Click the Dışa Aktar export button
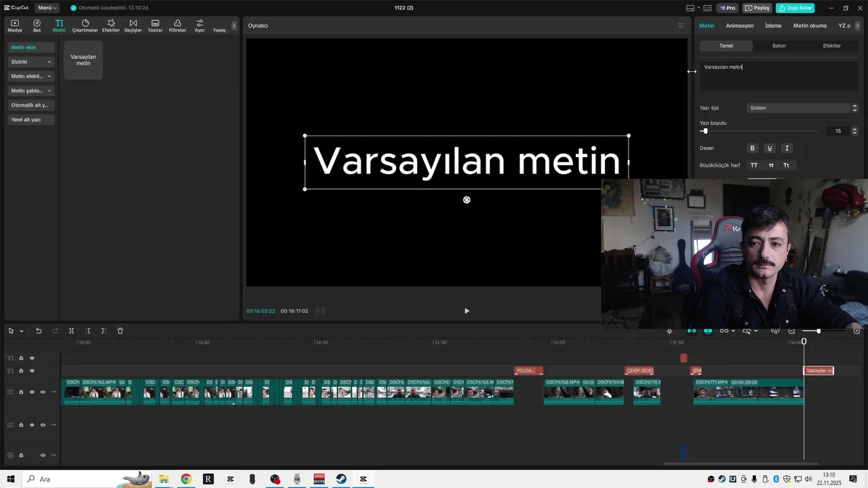The image size is (868, 488). [795, 8]
